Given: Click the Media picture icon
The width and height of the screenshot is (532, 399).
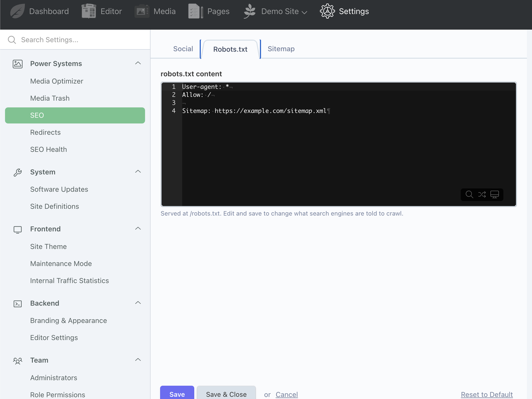Looking at the screenshot, I should (142, 12).
